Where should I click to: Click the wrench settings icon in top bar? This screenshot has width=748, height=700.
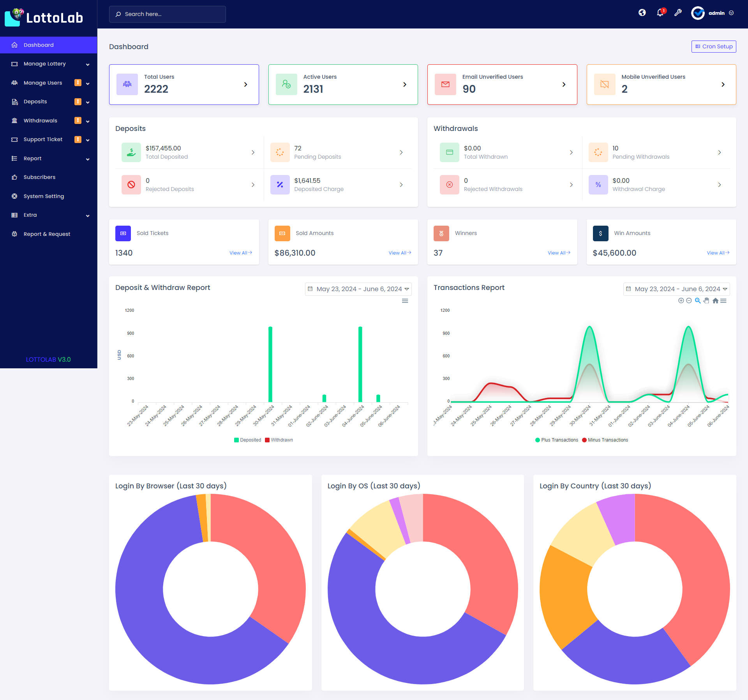(678, 13)
